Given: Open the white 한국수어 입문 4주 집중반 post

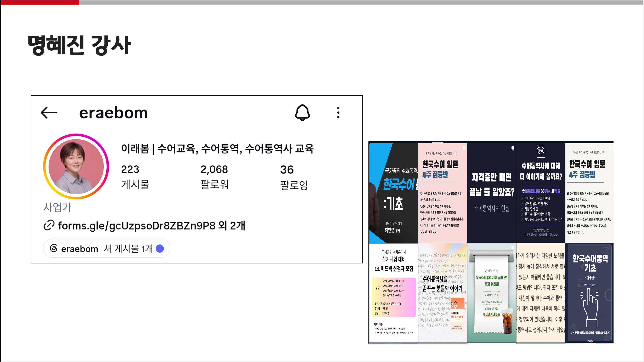Looking at the screenshot, I should 589,193.
